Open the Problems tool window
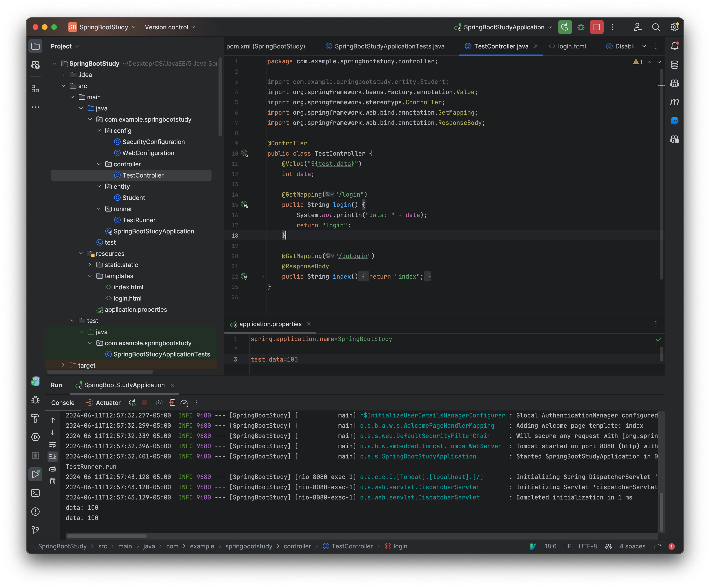The width and height of the screenshot is (710, 588). click(35, 512)
